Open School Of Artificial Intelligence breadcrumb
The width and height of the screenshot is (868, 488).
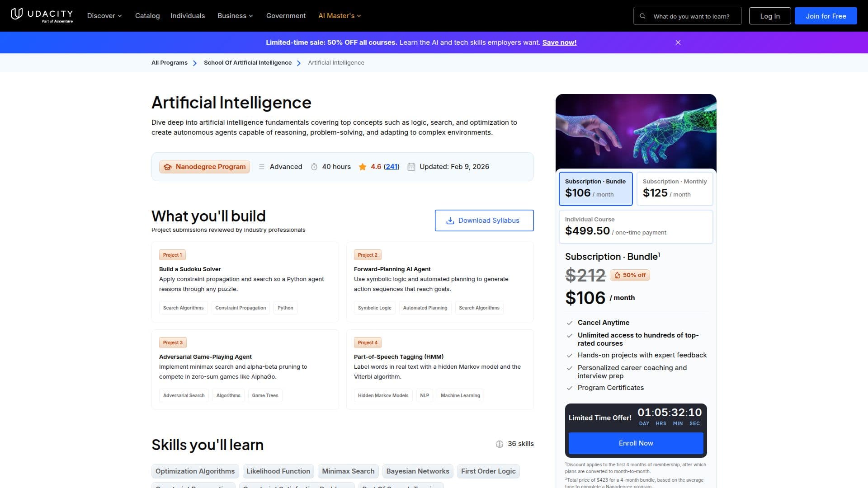(x=248, y=63)
